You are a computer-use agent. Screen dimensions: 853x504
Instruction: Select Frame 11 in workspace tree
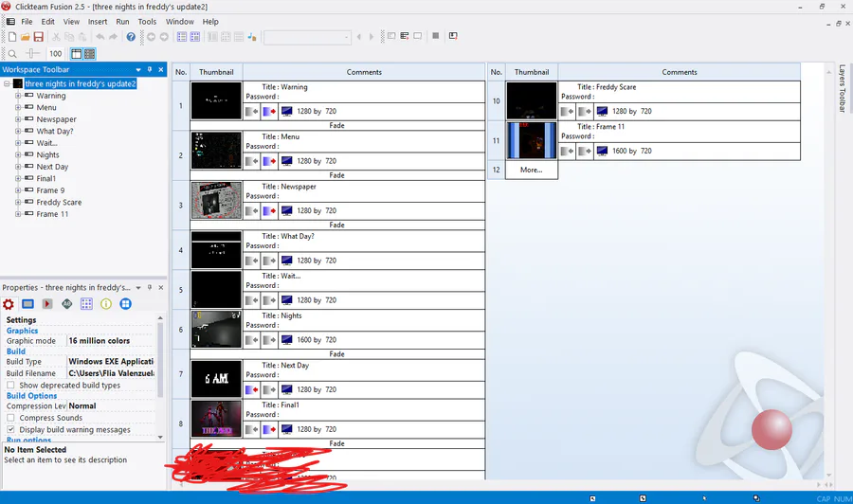[52, 214]
